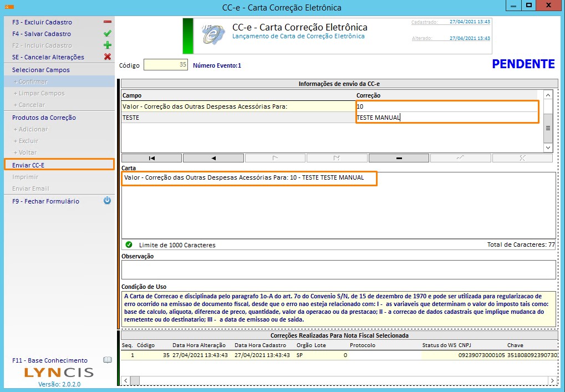This screenshot has height=392, width=565.
Task: Click the red X Cancelar Alterações icon
Action: coord(108,57)
